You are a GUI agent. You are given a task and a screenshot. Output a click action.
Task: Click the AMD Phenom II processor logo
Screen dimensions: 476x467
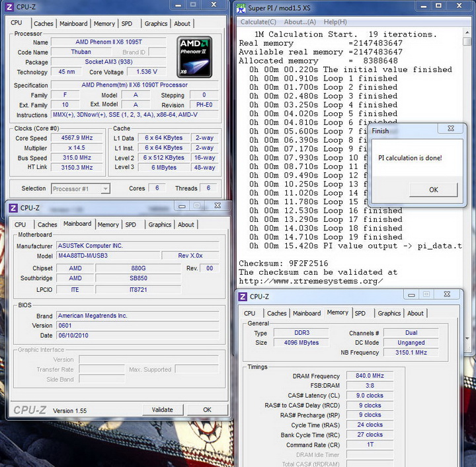[194, 57]
